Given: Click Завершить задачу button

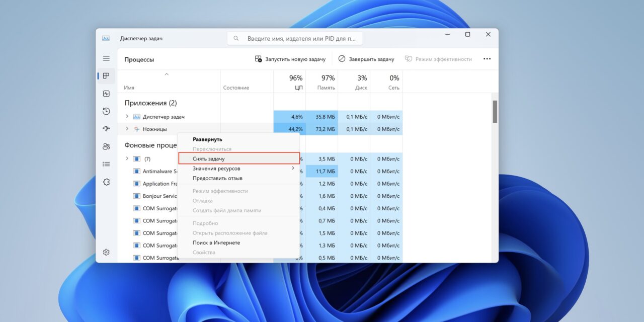Looking at the screenshot, I should point(366,59).
